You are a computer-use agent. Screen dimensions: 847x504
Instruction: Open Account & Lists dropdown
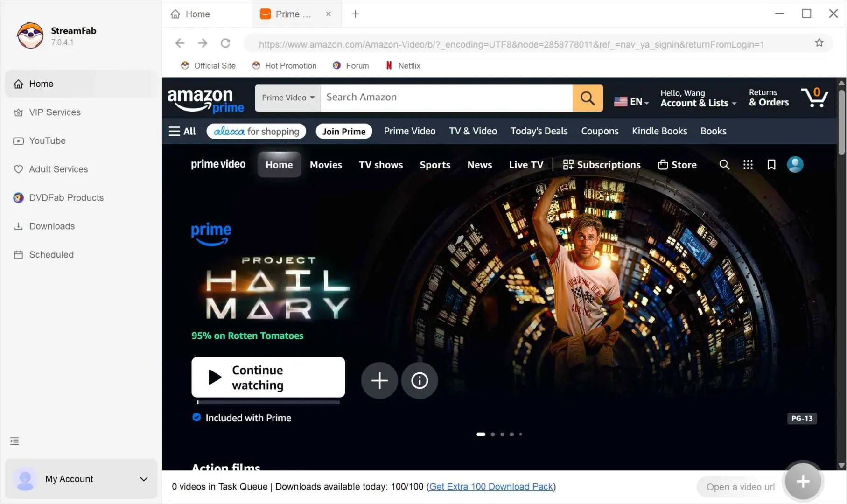pyautogui.click(x=699, y=98)
